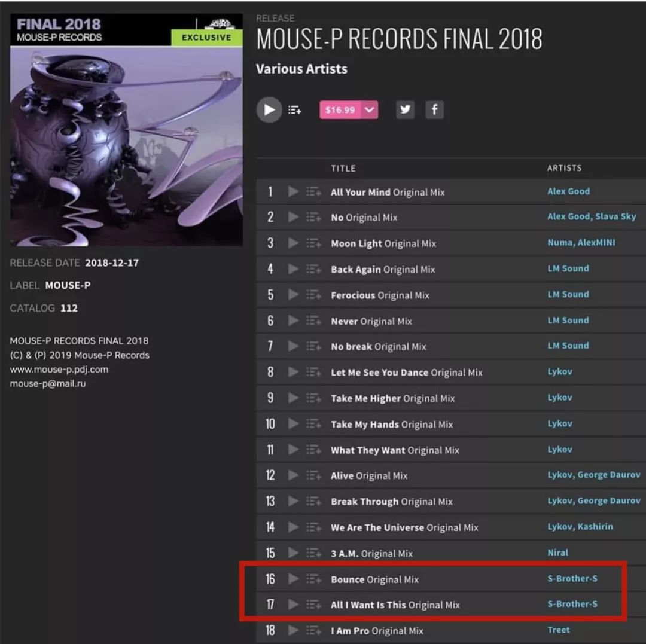The image size is (646, 644).
Task: Click the Final 2018 album cover artwork
Action: [x=126, y=130]
